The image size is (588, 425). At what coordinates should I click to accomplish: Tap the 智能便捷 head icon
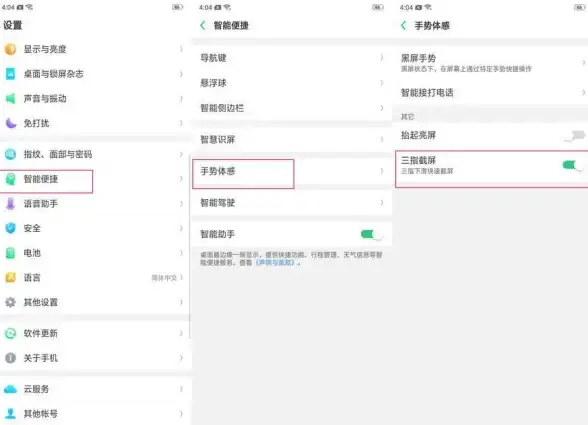click(x=10, y=179)
